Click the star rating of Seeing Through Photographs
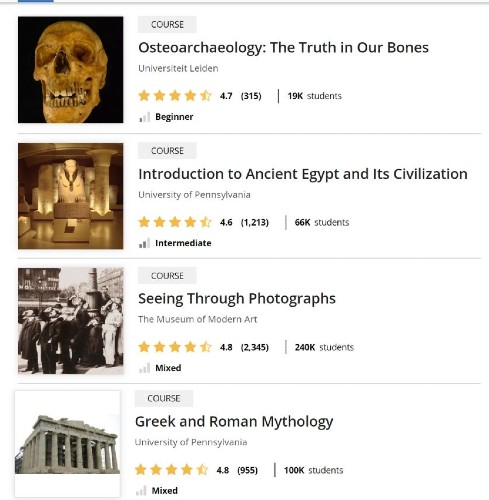This screenshot has height=500, width=489. point(175,347)
